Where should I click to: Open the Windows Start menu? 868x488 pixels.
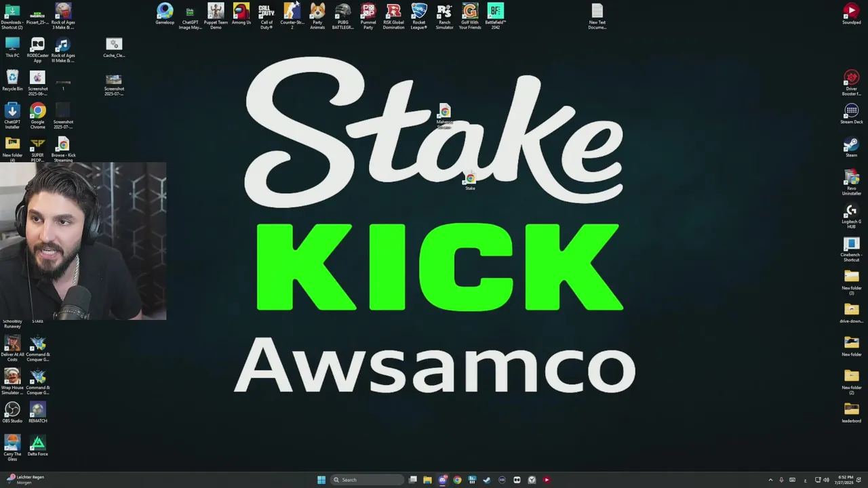(321, 480)
